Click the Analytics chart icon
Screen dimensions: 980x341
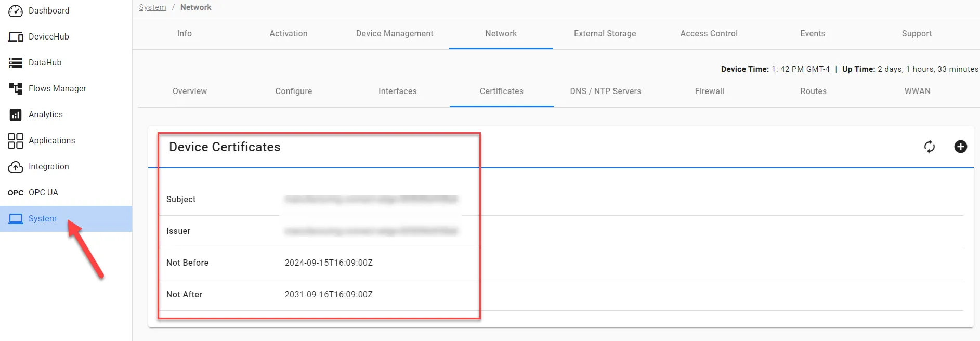coord(16,115)
